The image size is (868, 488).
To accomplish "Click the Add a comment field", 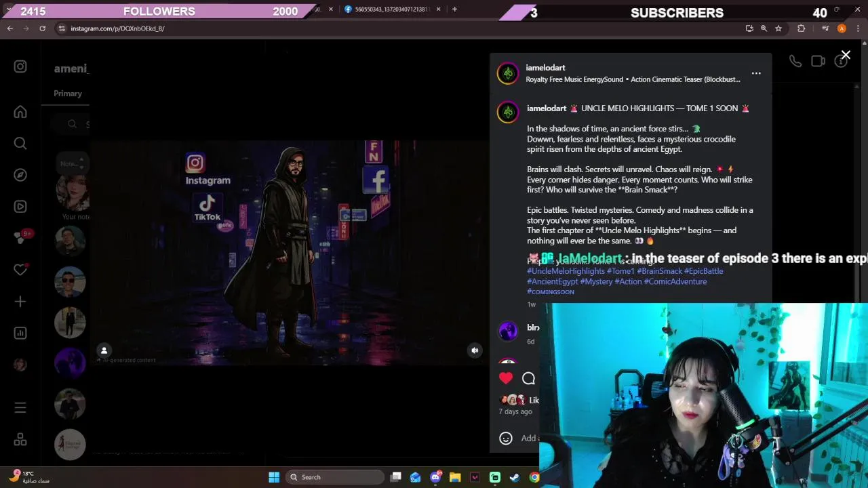I will coord(530,439).
